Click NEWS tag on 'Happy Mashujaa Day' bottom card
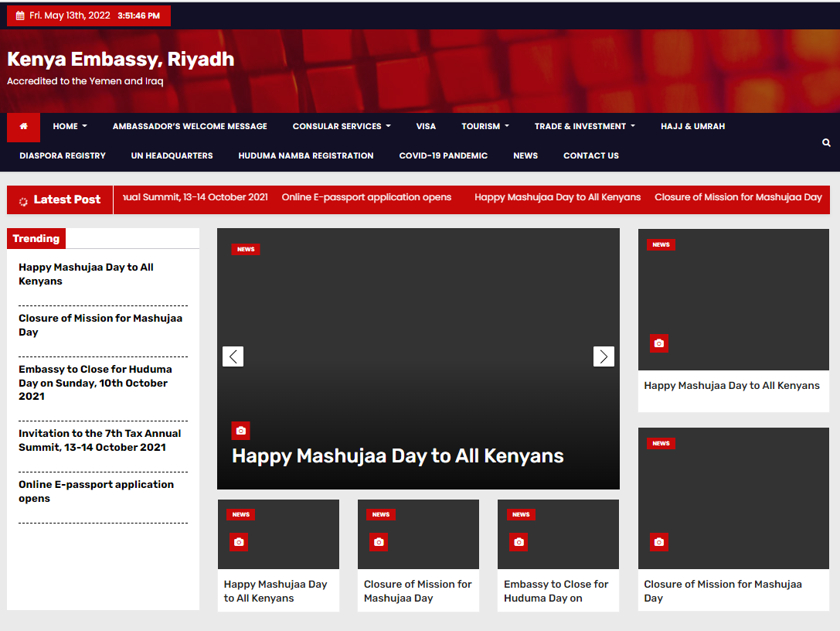840x631 pixels. click(241, 515)
